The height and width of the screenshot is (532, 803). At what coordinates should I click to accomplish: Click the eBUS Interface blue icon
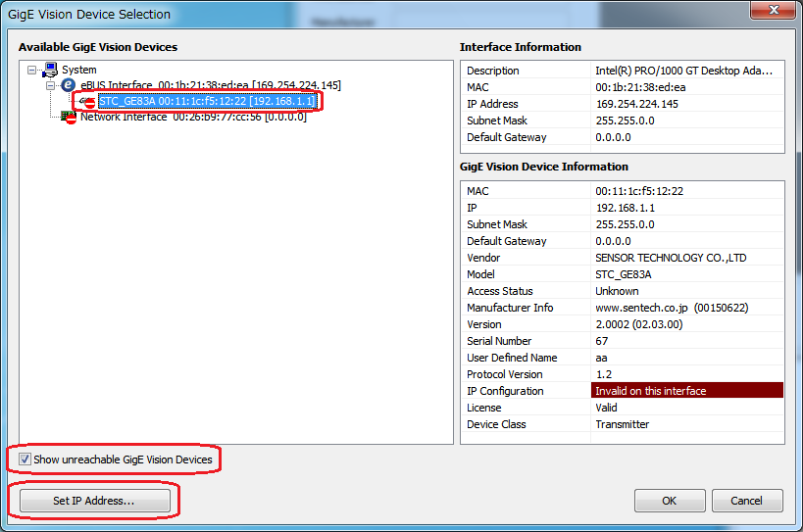tap(69, 85)
